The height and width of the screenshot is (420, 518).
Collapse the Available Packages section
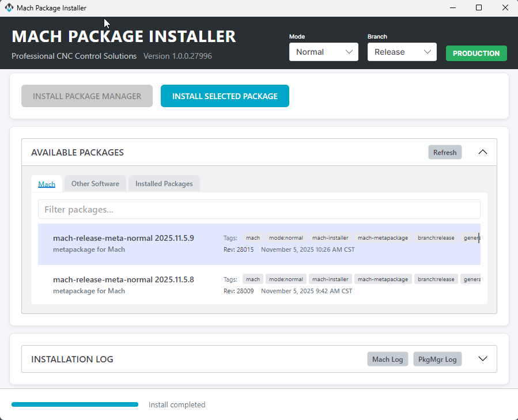coord(483,152)
